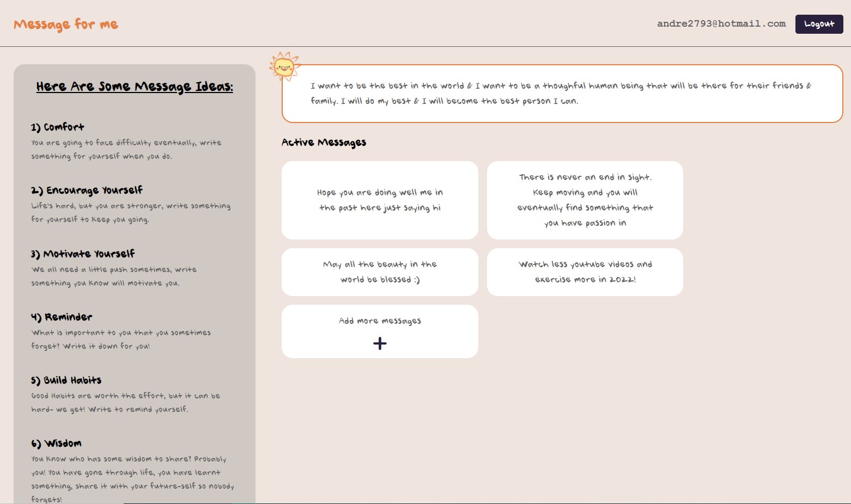
Task: Click the '1) Comfort' idea title
Action: (x=58, y=127)
